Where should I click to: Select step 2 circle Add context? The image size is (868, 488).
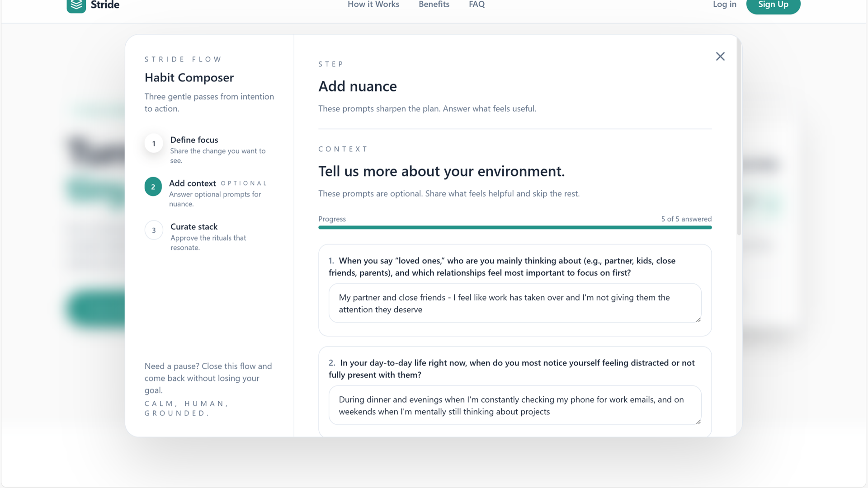click(153, 187)
